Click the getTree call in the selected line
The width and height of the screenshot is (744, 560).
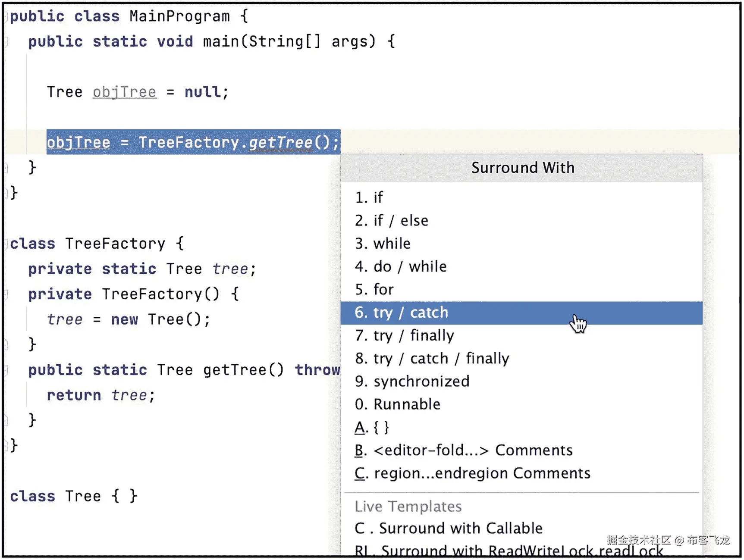click(x=280, y=142)
